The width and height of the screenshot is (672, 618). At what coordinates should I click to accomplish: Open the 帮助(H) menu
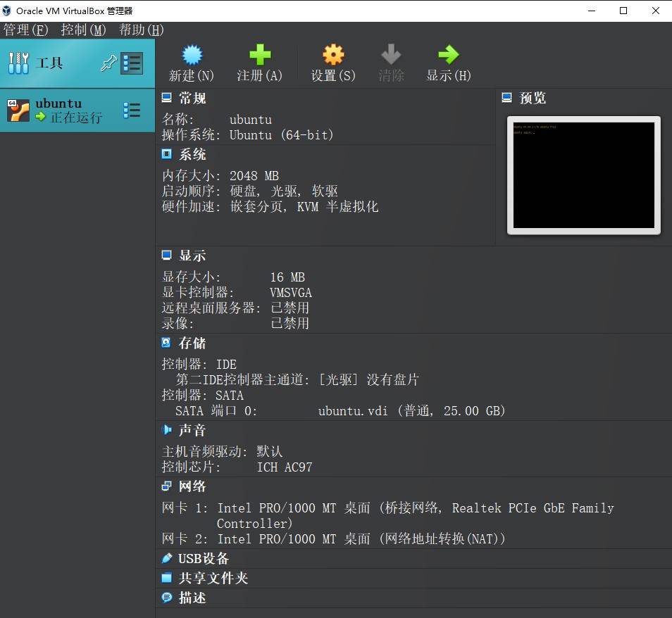coord(141,30)
